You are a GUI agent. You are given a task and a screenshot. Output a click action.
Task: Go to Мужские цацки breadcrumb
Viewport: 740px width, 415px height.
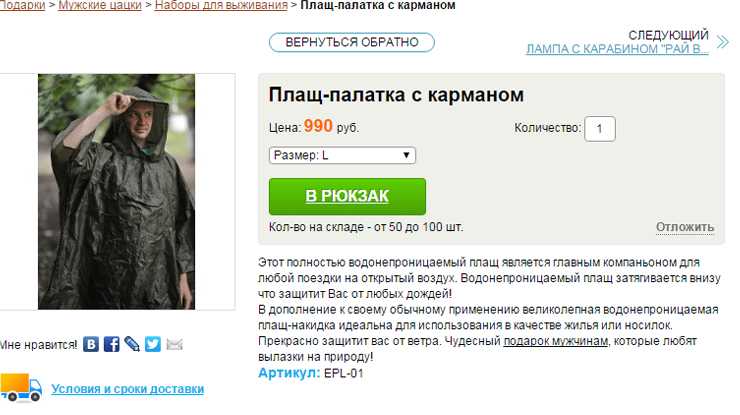[100, 5]
